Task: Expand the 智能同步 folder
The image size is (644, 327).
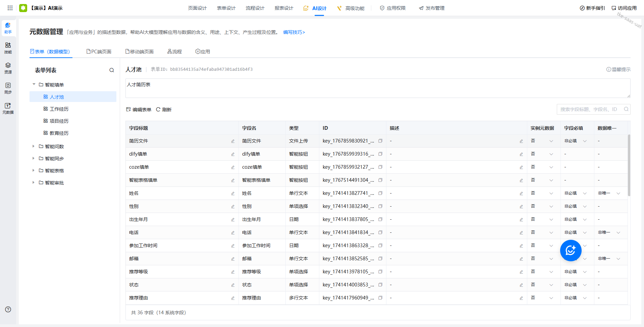Action: pyautogui.click(x=34, y=158)
